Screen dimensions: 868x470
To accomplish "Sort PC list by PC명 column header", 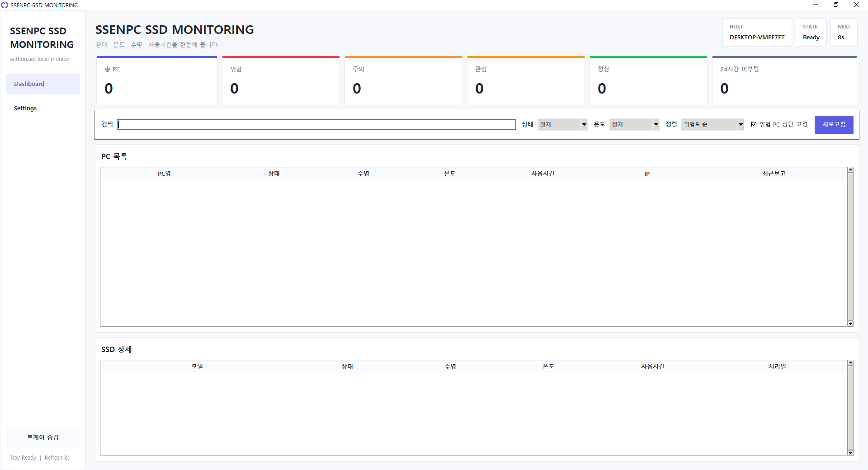I will click(x=164, y=174).
